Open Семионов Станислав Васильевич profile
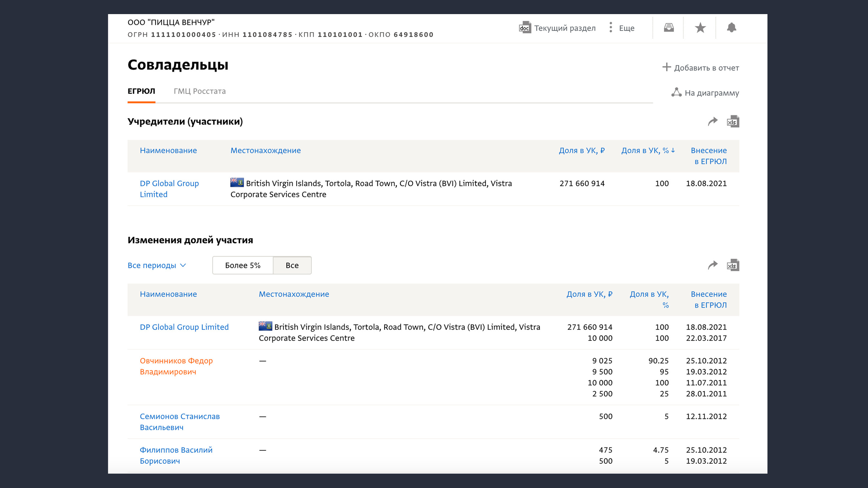 [x=180, y=422]
